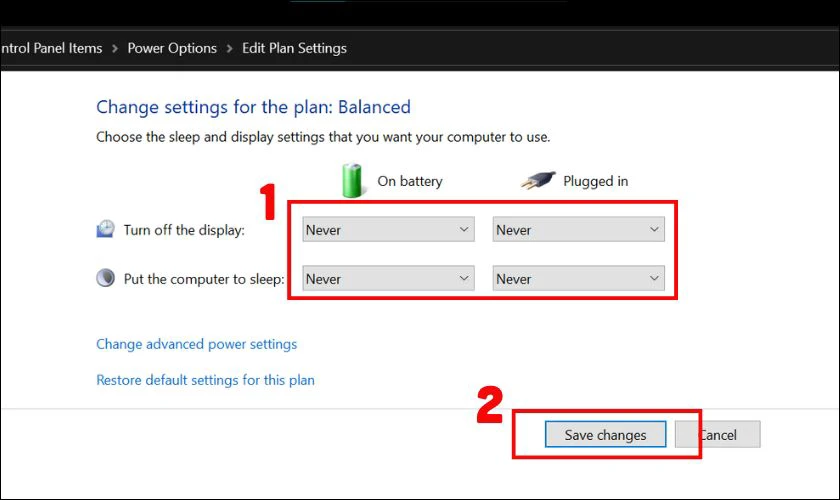Viewport: 840px width, 500px height.
Task: Click the green battery icon
Action: coord(352,180)
